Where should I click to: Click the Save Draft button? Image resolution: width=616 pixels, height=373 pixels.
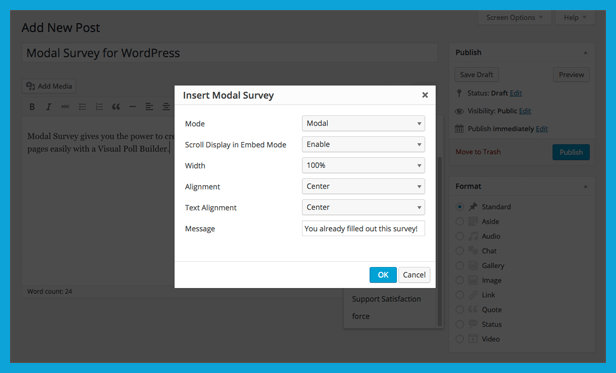coord(477,75)
